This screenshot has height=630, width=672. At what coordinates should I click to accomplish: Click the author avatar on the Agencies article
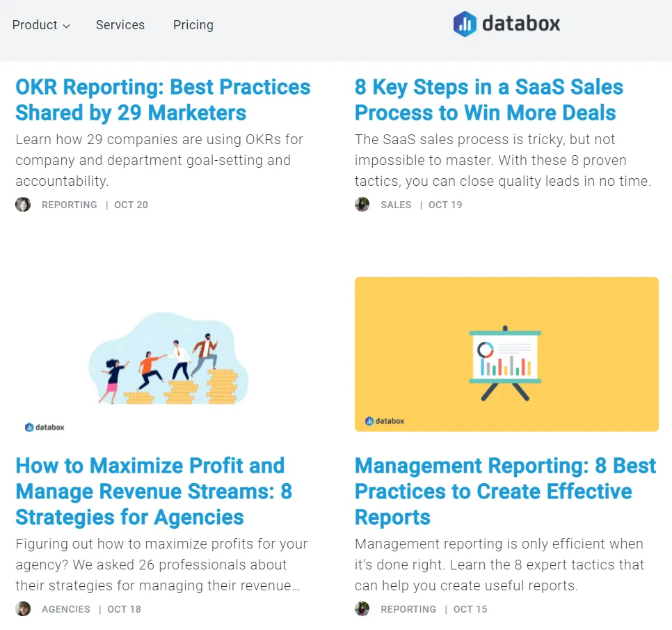23,608
